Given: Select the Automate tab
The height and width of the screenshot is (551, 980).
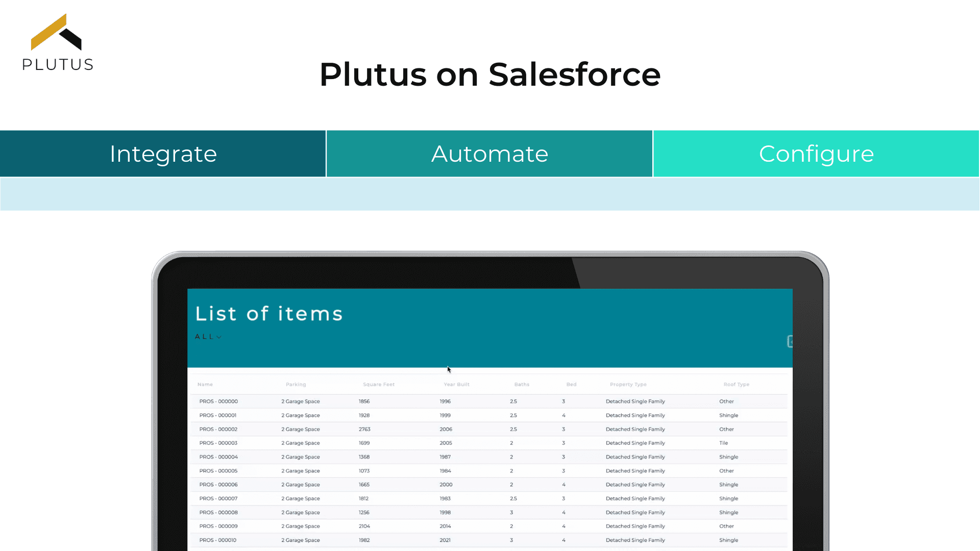Looking at the screenshot, I should pos(489,154).
